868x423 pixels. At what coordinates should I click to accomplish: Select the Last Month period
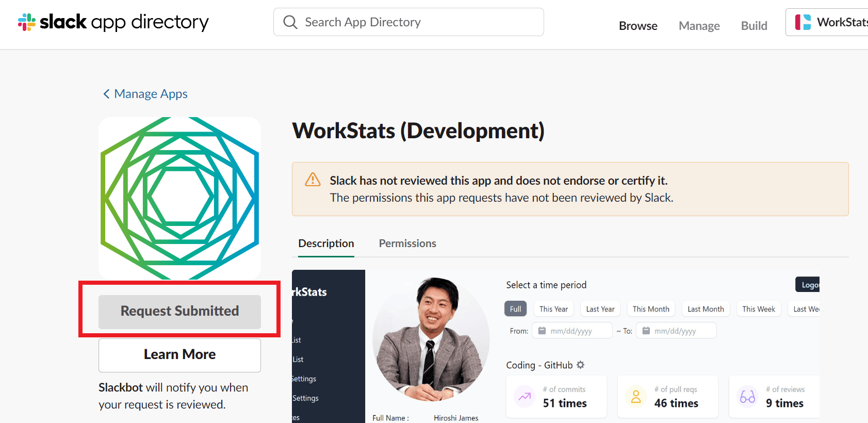click(x=706, y=308)
